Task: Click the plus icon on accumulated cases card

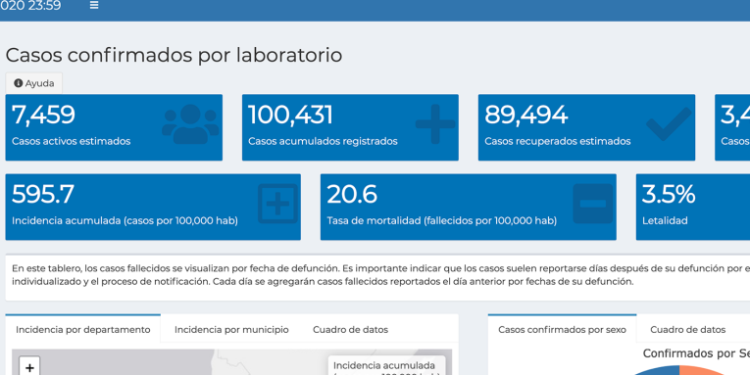Action: click(435, 124)
